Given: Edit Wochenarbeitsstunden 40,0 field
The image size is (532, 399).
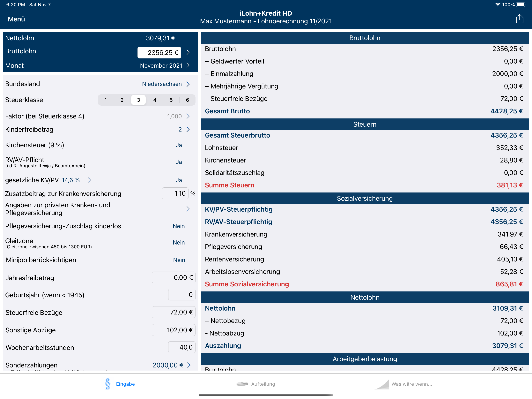Looking at the screenshot, I should coord(181,347).
